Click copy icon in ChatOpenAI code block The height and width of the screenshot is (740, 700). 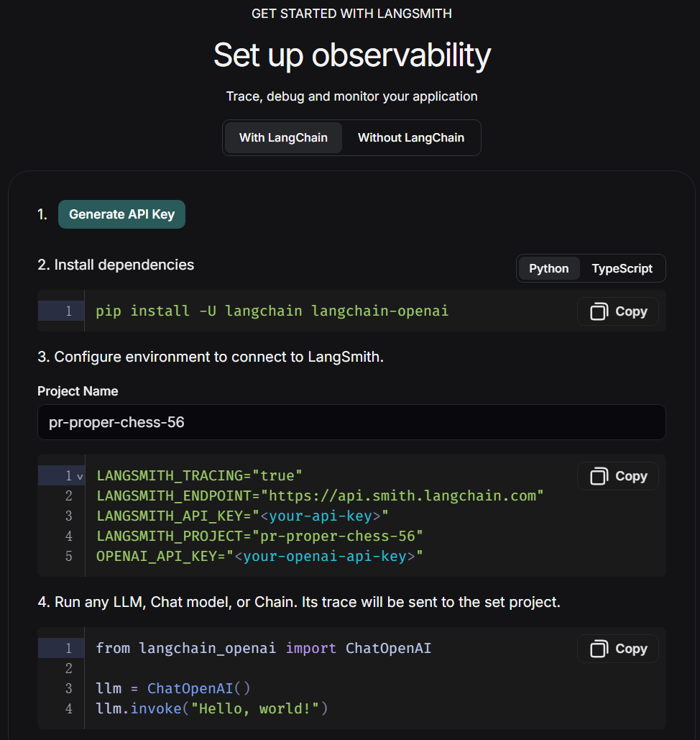click(x=599, y=649)
